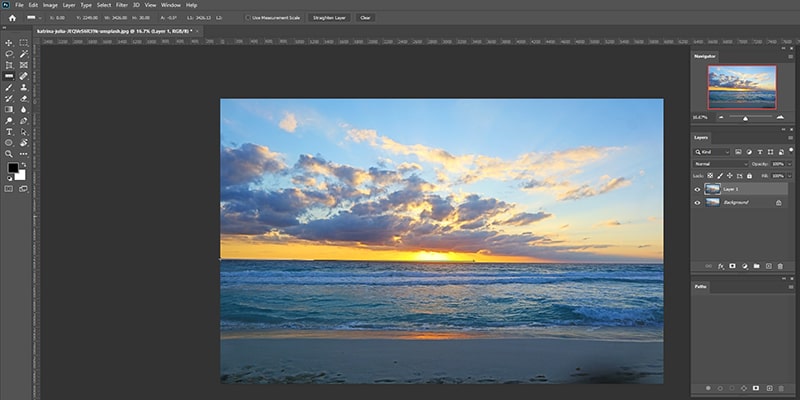Select the Healing Brush tool
The height and width of the screenshot is (400, 800).
pos(23,76)
